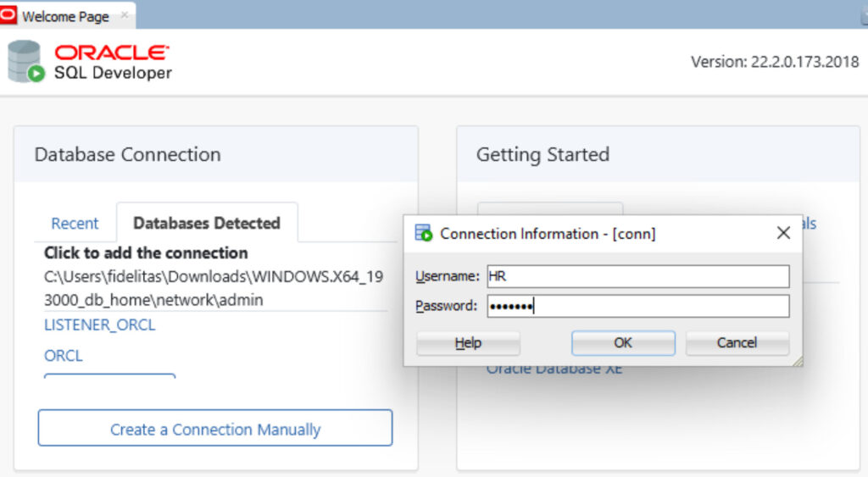Click 'Click to add the connection' text

146,252
